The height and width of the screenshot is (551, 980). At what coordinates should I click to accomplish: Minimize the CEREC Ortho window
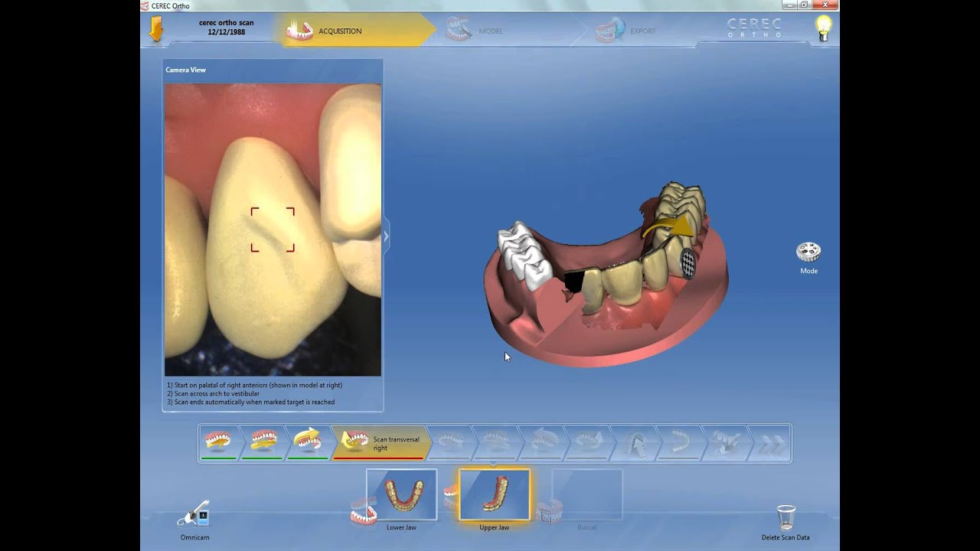[789, 5]
